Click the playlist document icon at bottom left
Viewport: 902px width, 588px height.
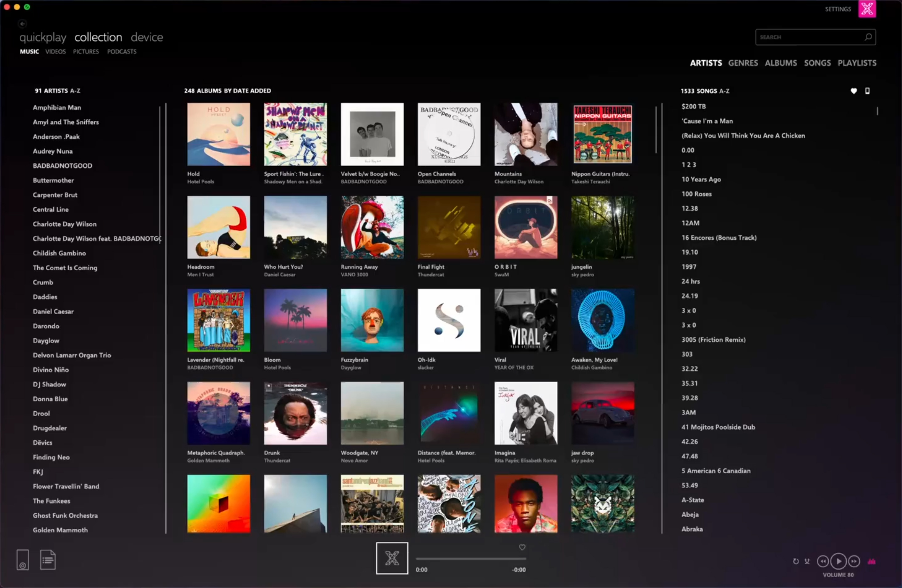[48, 560]
